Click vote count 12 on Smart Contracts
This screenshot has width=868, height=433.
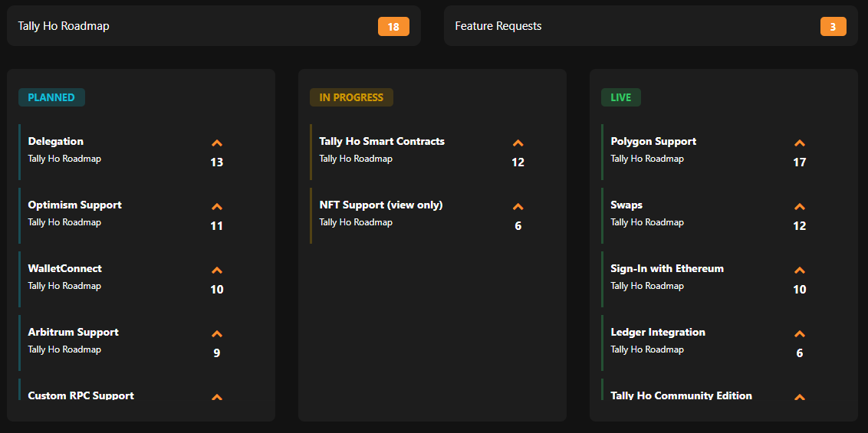pos(518,162)
